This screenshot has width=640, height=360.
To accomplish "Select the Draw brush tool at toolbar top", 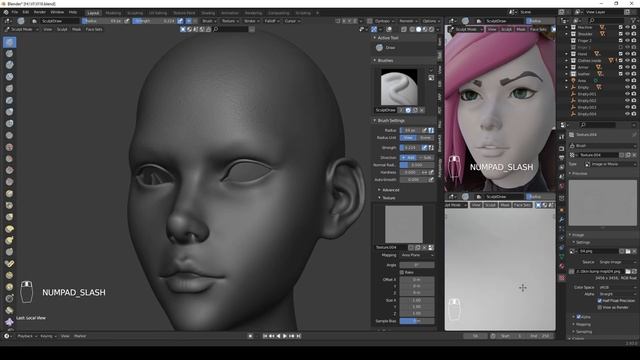I will (10, 42).
